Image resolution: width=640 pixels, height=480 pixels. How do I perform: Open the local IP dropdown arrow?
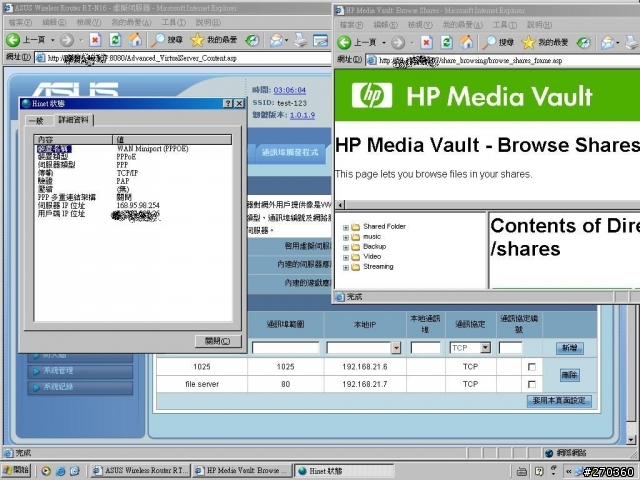click(396, 348)
